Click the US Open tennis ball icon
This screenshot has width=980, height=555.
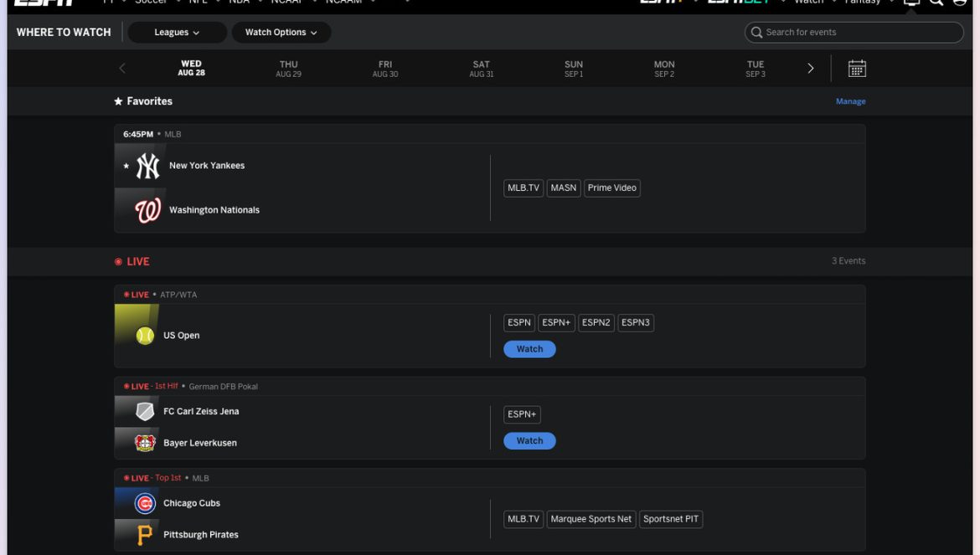(145, 336)
